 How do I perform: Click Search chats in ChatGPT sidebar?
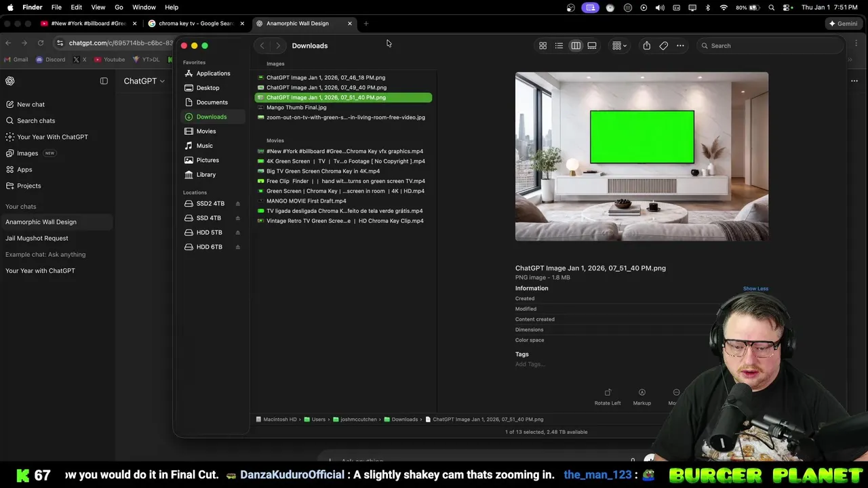coord(57,121)
